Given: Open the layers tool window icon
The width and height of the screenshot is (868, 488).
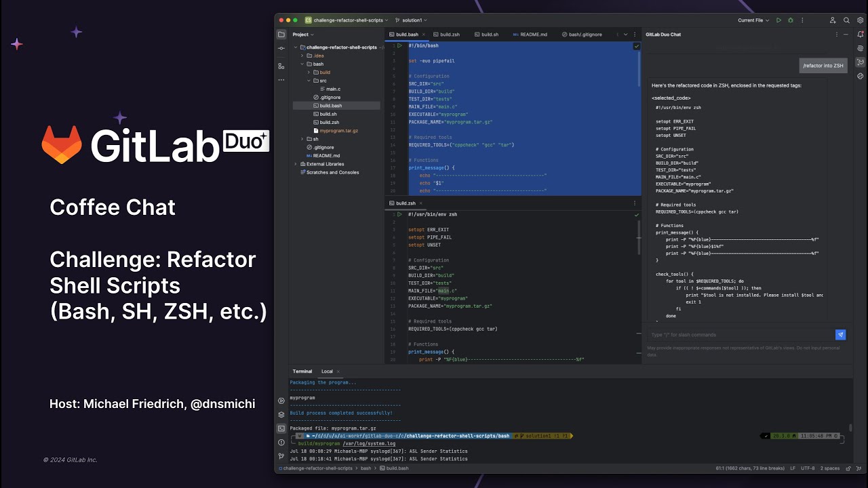Looking at the screenshot, I should coord(281,415).
